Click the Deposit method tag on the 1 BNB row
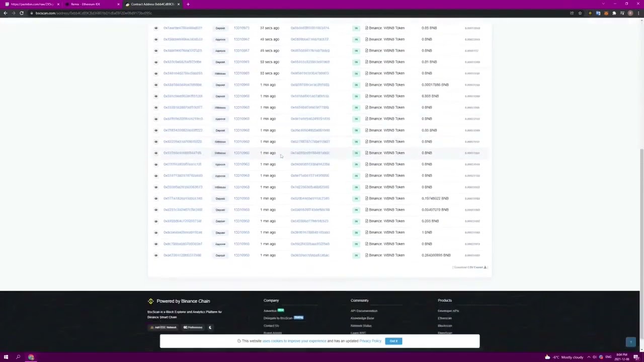This screenshot has height=362, width=644. 220,233
